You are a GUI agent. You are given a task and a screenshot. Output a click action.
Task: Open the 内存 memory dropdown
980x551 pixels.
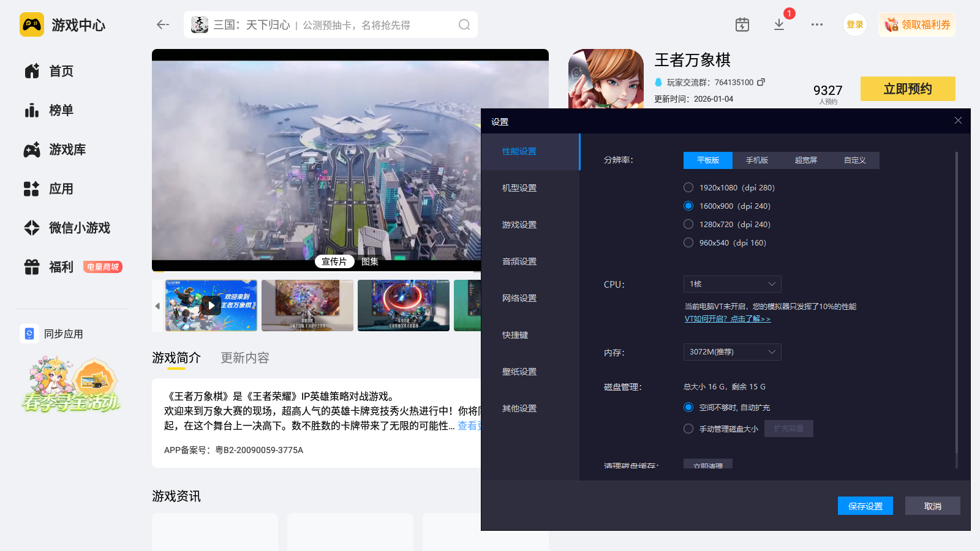pos(733,352)
